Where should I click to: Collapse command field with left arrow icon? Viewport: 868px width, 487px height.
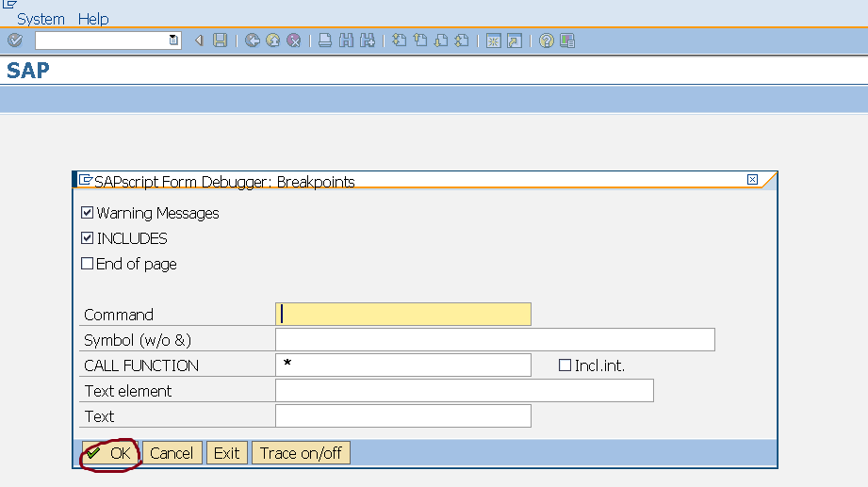coord(199,41)
